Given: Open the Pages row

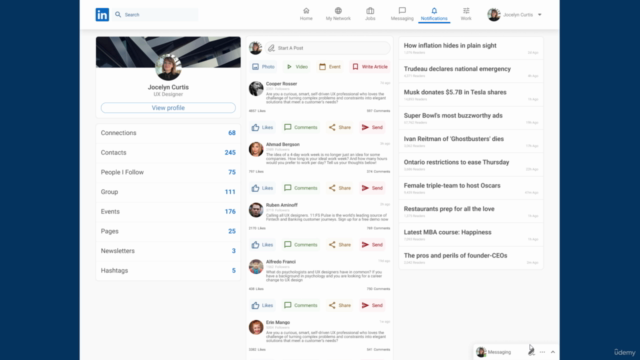Looking at the screenshot, I should pyautogui.click(x=168, y=231).
